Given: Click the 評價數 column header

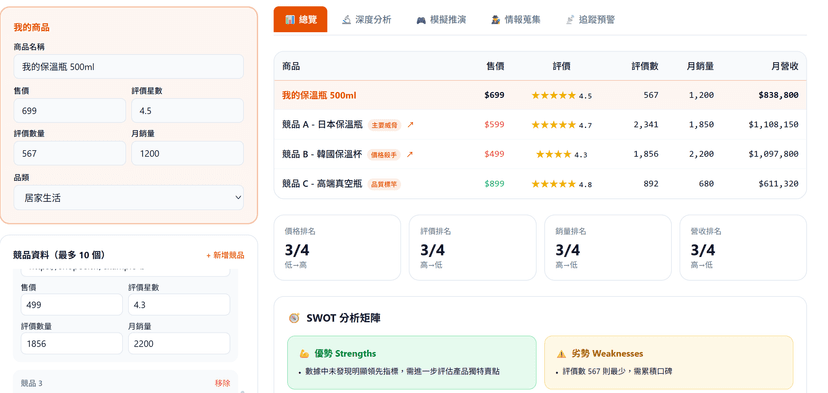Looking at the screenshot, I should pos(645,67).
